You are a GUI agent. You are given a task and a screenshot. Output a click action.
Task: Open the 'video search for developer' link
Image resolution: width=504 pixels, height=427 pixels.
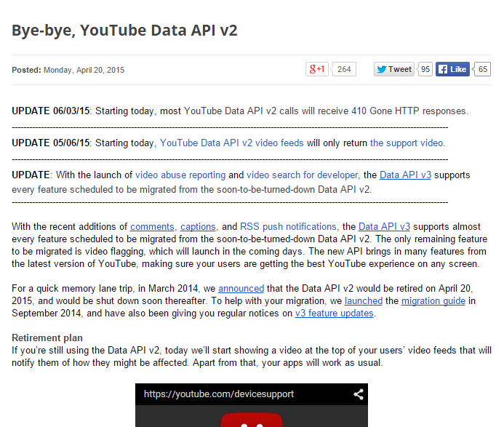[302, 175]
